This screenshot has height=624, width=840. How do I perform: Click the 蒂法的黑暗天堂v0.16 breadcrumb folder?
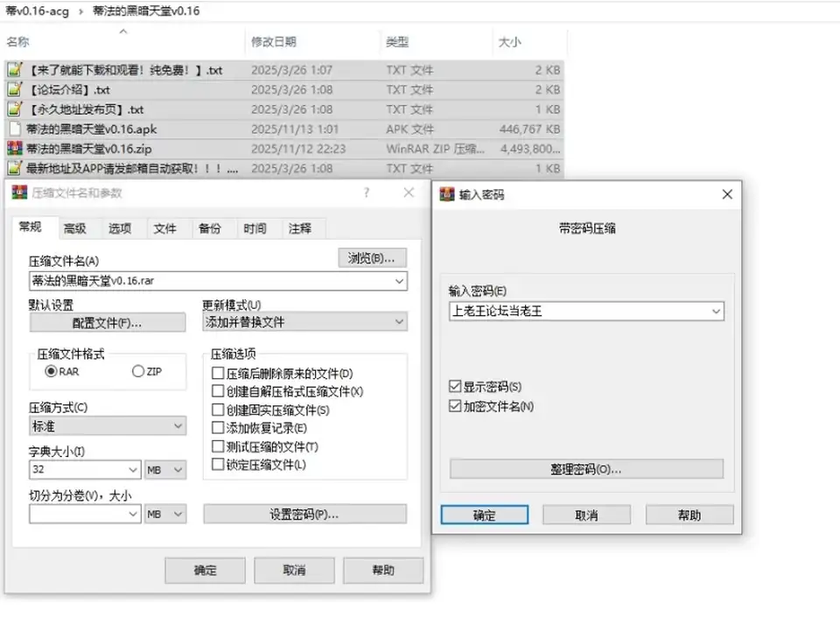pyautogui.click(x=146, y=11)
